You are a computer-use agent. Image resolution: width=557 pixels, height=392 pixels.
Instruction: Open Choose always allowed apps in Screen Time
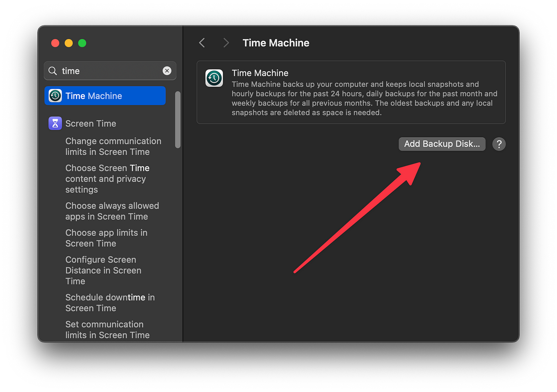112,211
